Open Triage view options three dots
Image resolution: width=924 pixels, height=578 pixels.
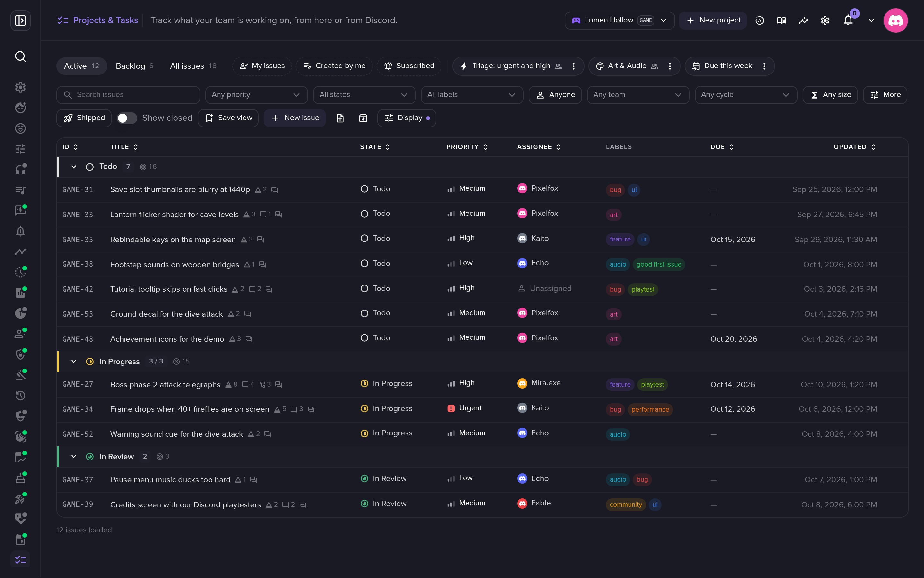pyautogui.click(x=574, y=66)
